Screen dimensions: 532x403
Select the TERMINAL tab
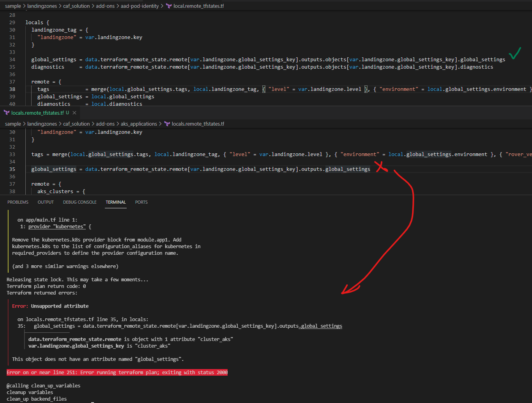tap(115, 202)
